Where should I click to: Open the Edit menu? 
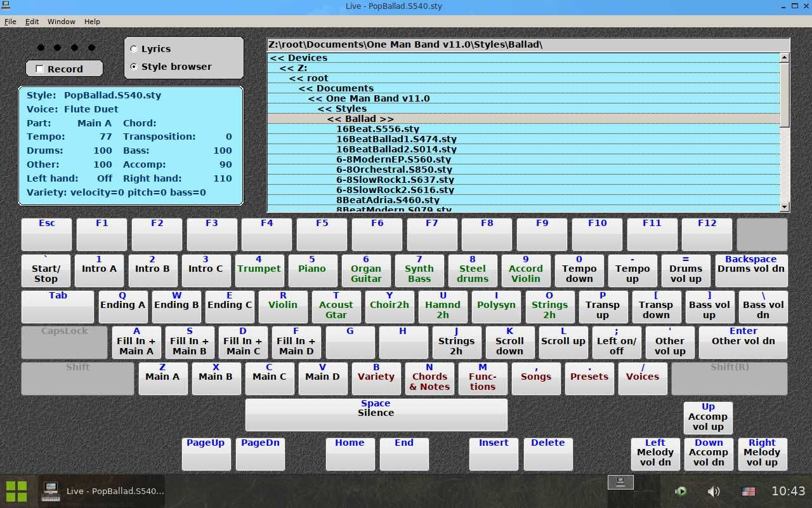coord(32,22)
